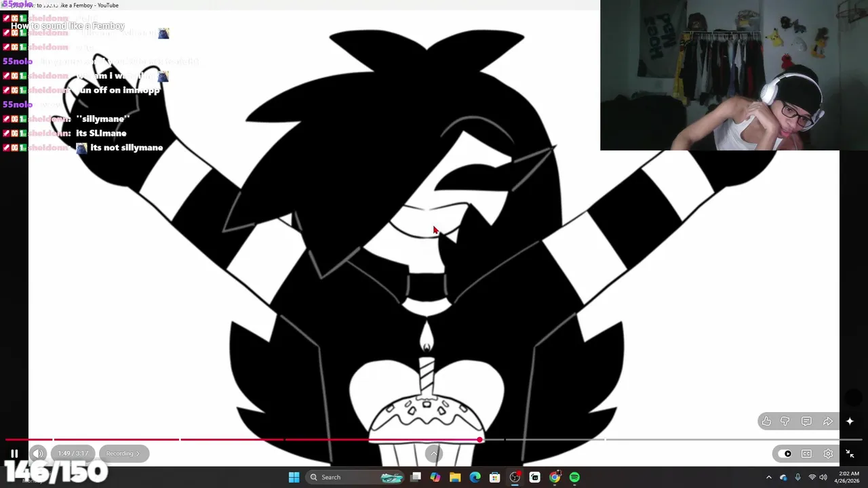Viewport: 868px width, 488px height.
Task: Click the video title 'How to sound like a Femboy'
Action: click(x=68, y=26)
